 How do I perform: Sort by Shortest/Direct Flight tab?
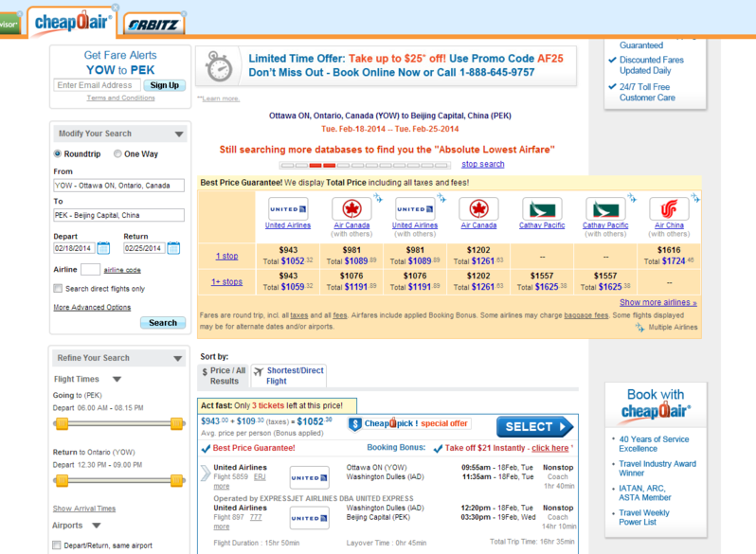[288, 376]
